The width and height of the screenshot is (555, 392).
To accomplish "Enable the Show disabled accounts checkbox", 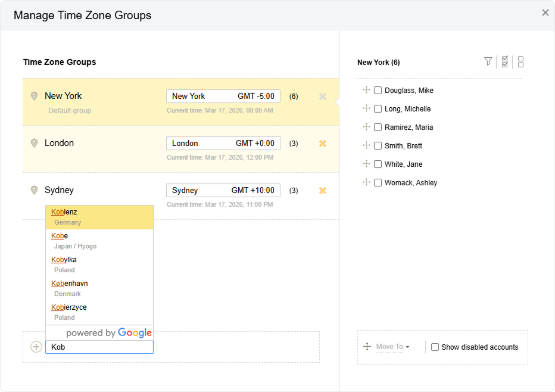I will coord(435,347).
